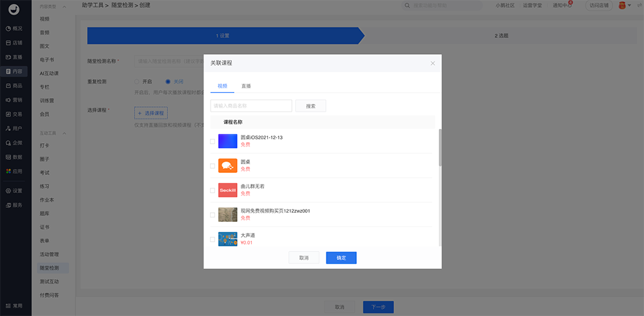Click the course name search input field
This screenshot has height=316, width=644.
pos(251,106)
